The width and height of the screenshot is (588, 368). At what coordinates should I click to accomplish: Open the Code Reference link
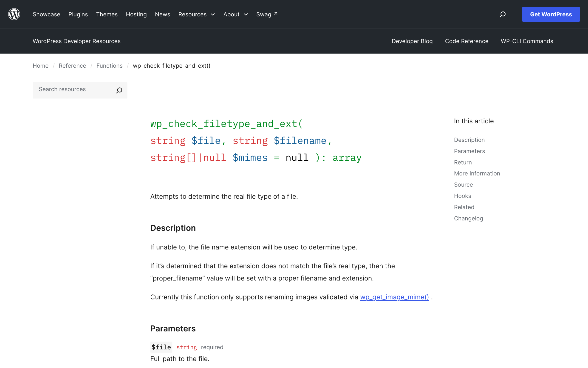pyautogui.click(x=466, y=41)
